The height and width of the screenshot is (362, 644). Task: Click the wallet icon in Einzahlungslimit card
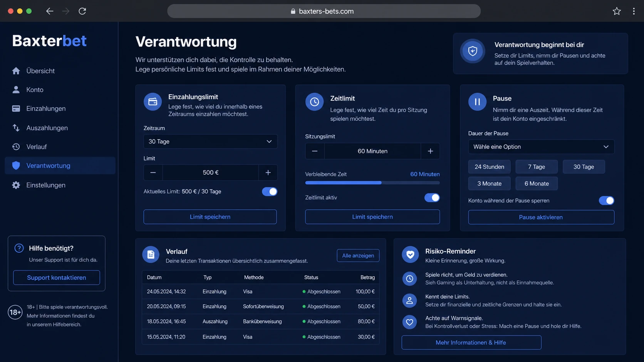(153, 102)
